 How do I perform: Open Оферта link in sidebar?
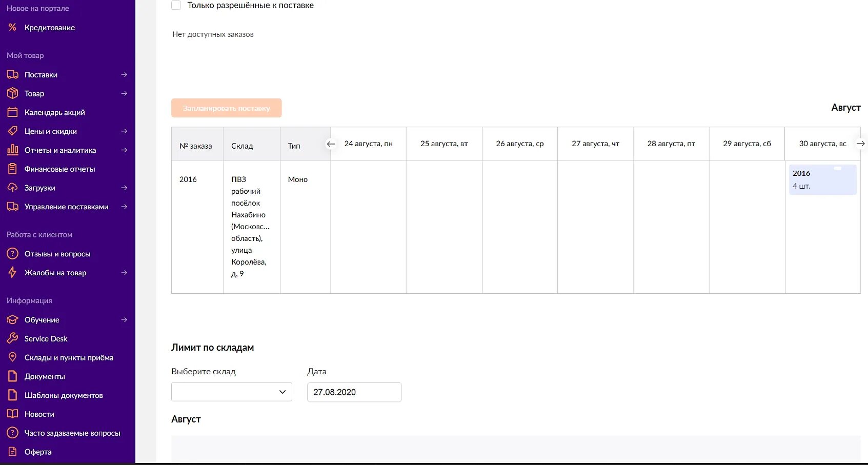(x=38, y=452)
